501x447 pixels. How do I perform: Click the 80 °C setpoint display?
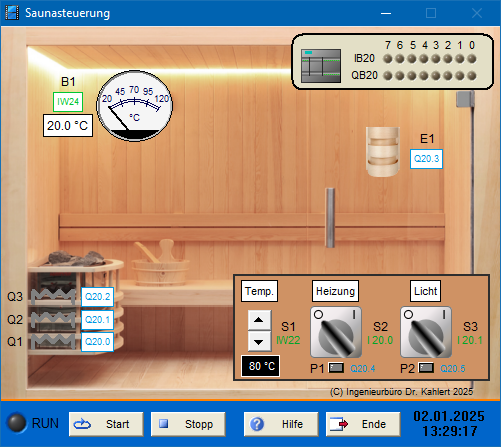tap(261, 366)
